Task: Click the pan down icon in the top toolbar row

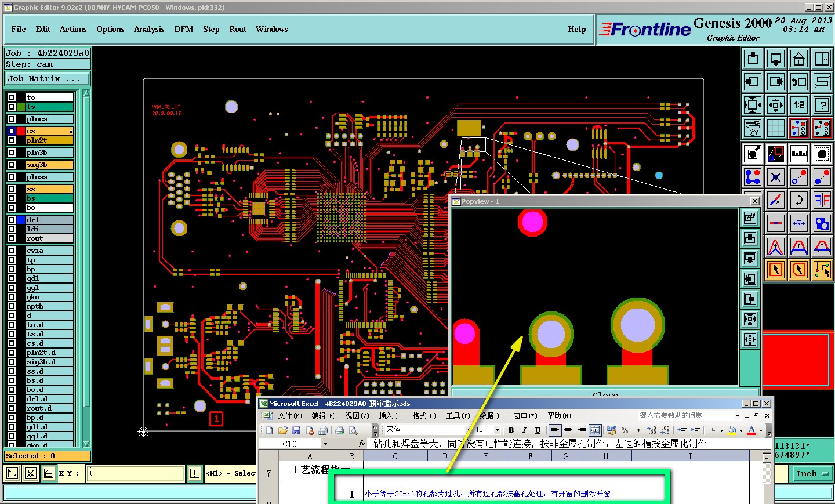Action: pyautogui.click(x=776, y=59)
